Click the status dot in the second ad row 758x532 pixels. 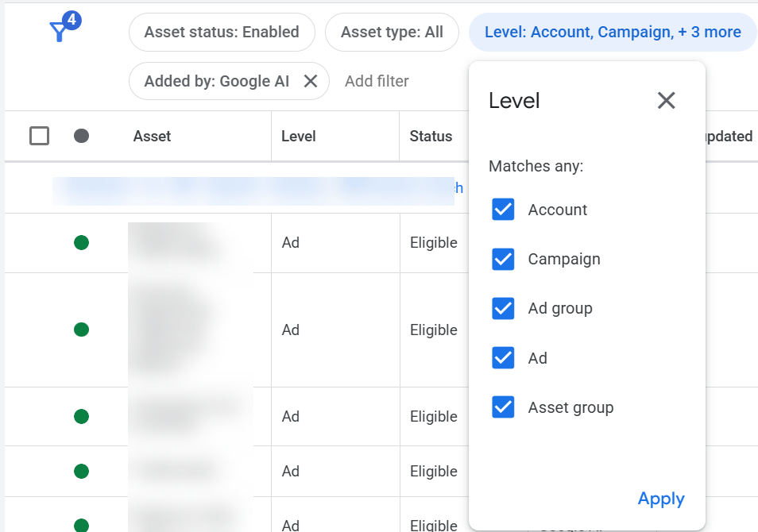(x=81, y=330)
